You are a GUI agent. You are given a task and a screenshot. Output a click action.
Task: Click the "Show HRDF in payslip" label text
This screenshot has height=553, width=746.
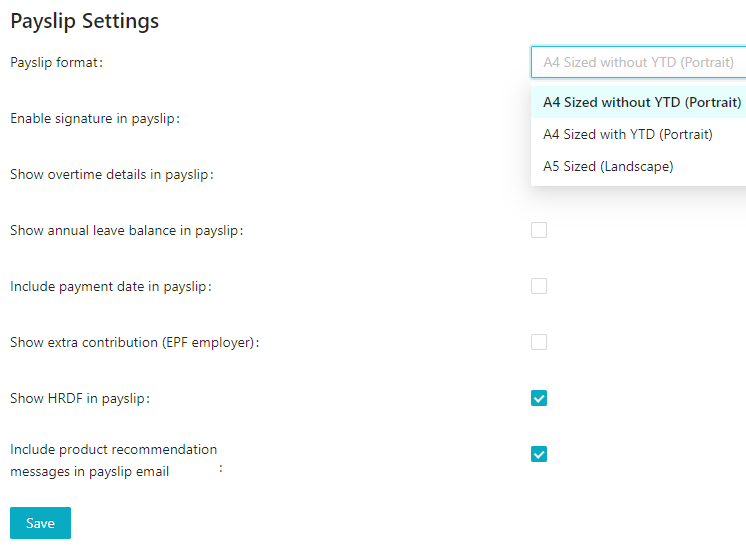79,398
